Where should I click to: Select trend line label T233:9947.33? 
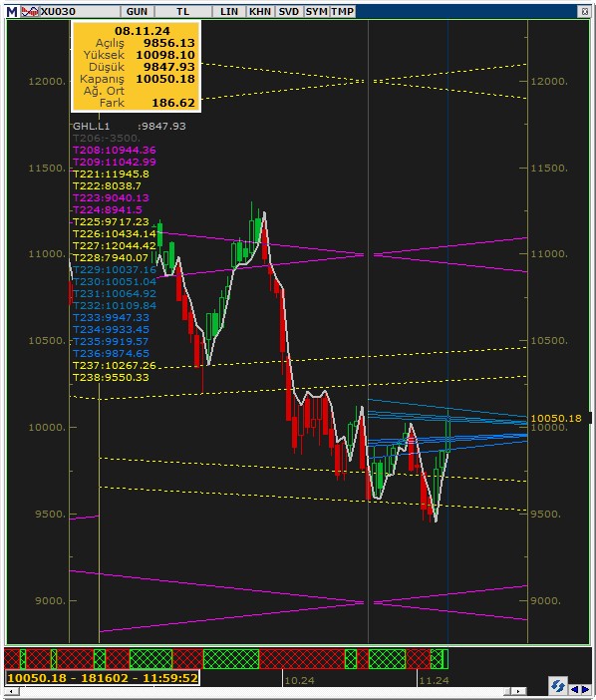click(111, 317)
